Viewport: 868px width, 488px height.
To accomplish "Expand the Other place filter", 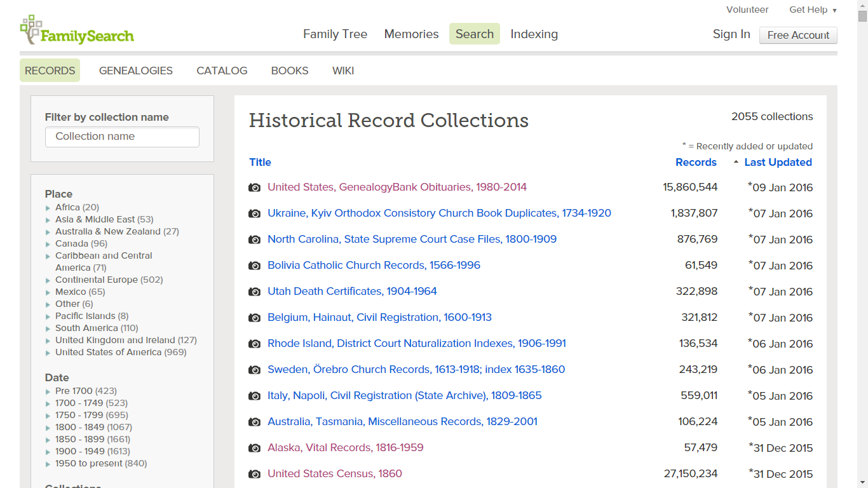I will 48,304.
